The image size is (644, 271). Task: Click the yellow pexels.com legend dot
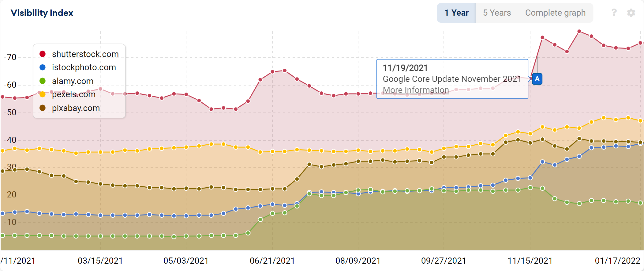pos(43,94)
